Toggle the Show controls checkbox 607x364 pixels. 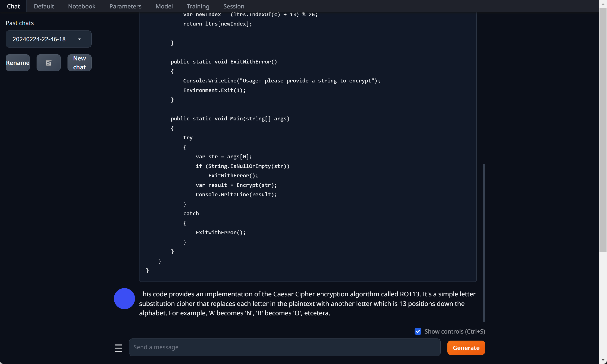(418, 331)
